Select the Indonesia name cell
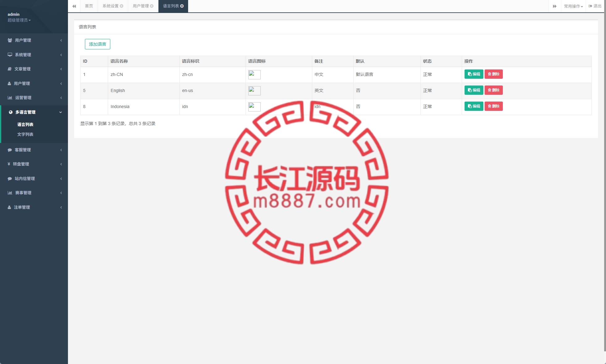 pyautogui.click(x=144, y=107)
